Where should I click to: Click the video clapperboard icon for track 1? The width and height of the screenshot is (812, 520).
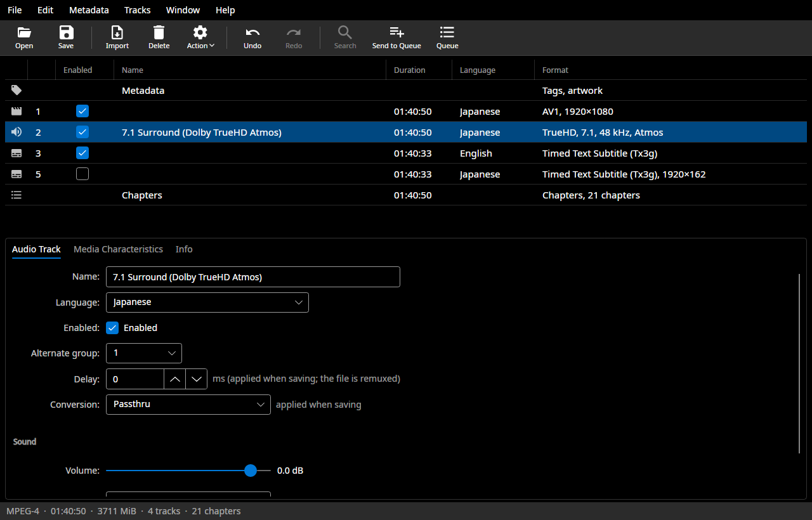point(16,112)
